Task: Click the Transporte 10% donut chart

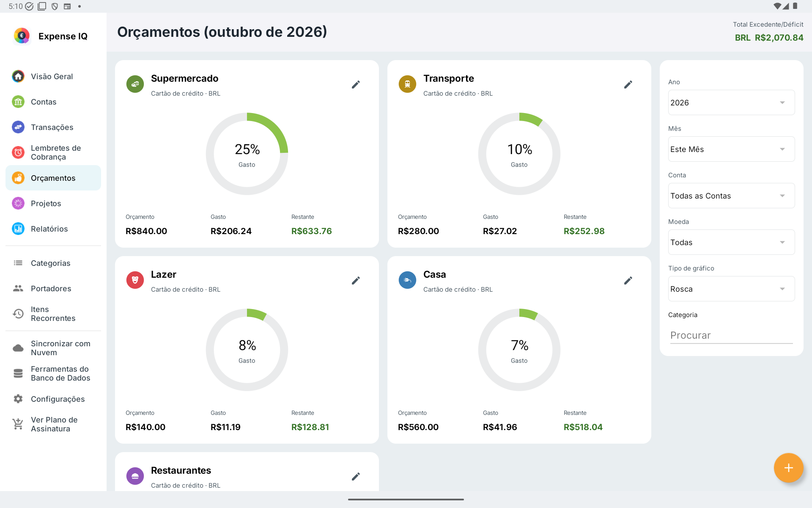Action: click(519, 154)
